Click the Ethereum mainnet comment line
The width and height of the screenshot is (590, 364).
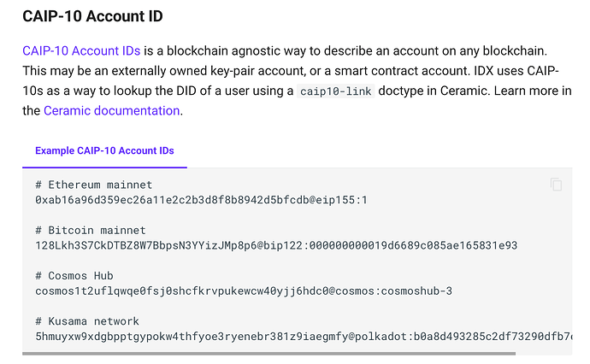(x=94, y=185)
